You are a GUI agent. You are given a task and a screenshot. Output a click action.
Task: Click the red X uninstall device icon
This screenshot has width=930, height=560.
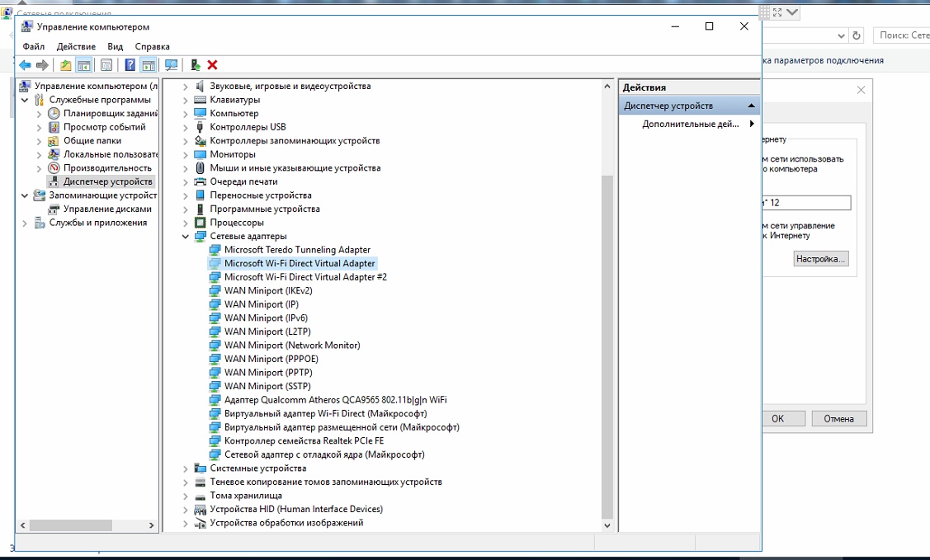pyautogui.click(x=212, y=65)
